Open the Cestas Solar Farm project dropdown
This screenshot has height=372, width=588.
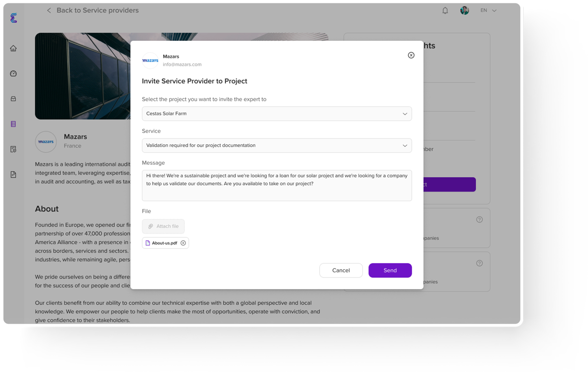click(x=276, y=114)
